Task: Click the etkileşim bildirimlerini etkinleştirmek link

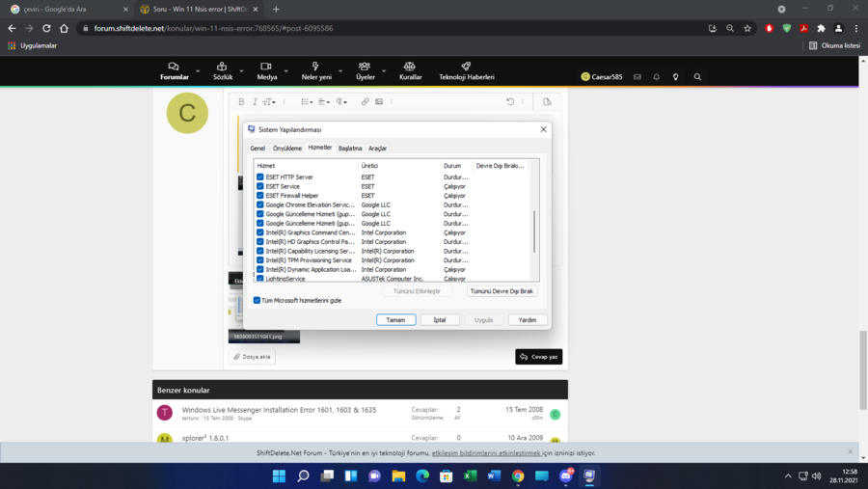Action: [x=485, y=453]
